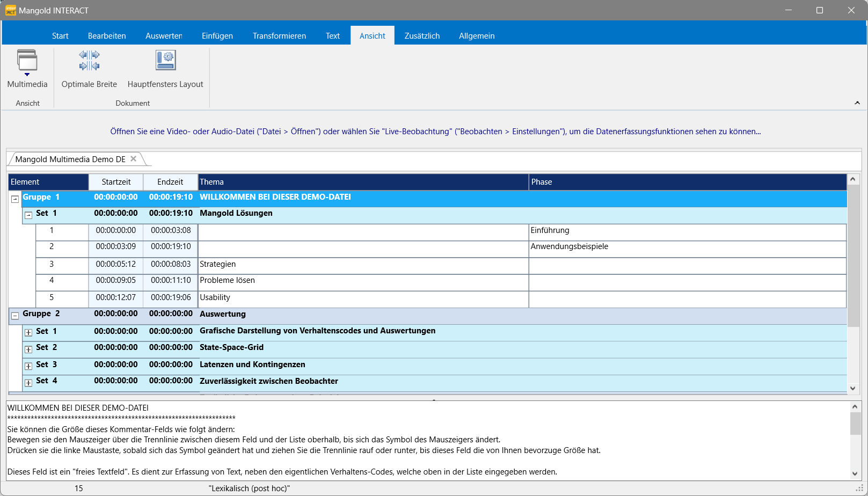The image size is (868, 496).
Task: Collapse Gruppe 2 Auswertung node
Action: coord(15,316)
